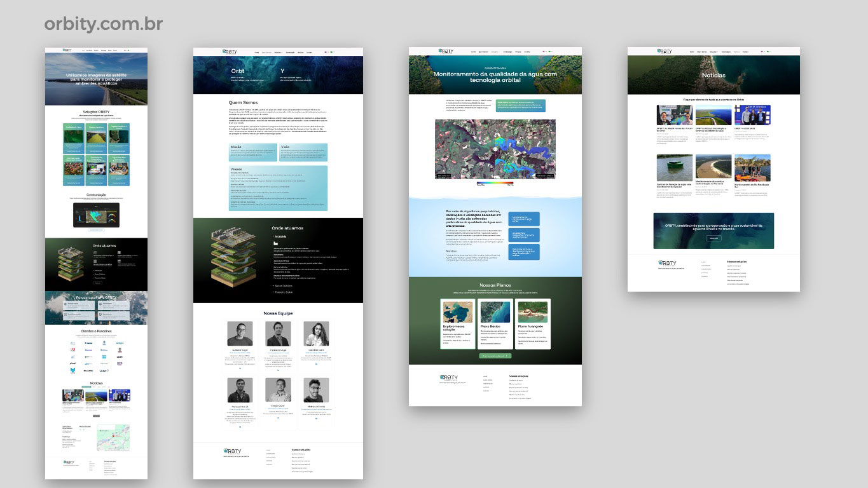
Task: Open the news thumbnail of two men at a booth
Action: (x=674, y=115)
